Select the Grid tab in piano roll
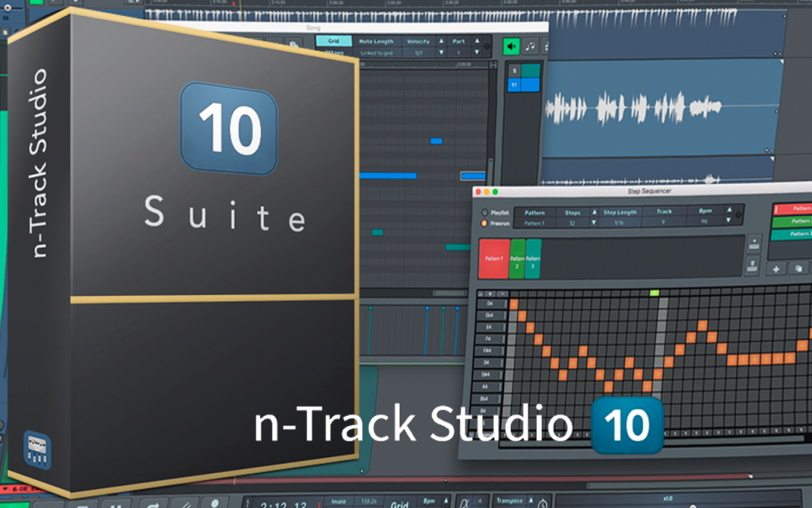Screen dimensions: 812x508 [x=334, y=41]
